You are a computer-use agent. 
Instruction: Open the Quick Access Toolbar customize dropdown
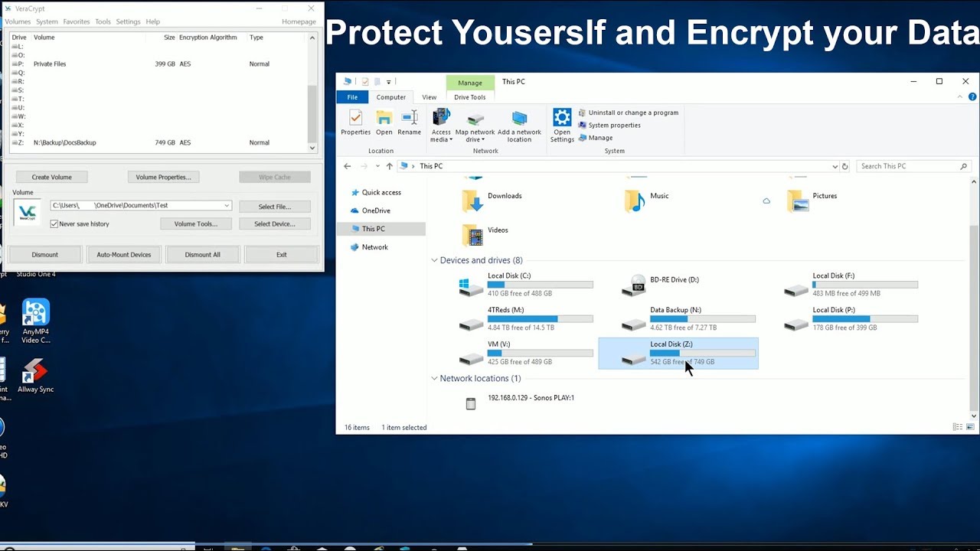click(x=389, y=82)
